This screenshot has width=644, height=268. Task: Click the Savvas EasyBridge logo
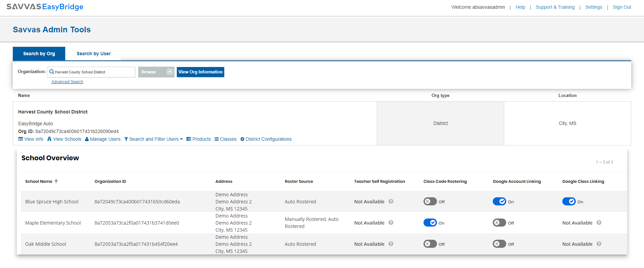[x=45, y=7]
